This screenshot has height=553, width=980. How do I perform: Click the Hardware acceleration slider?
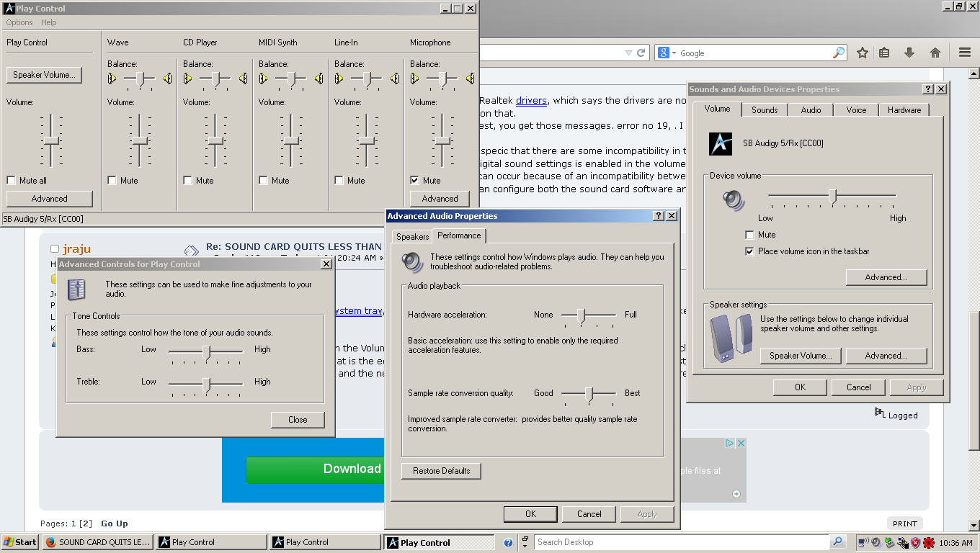[x=582, y=315]
